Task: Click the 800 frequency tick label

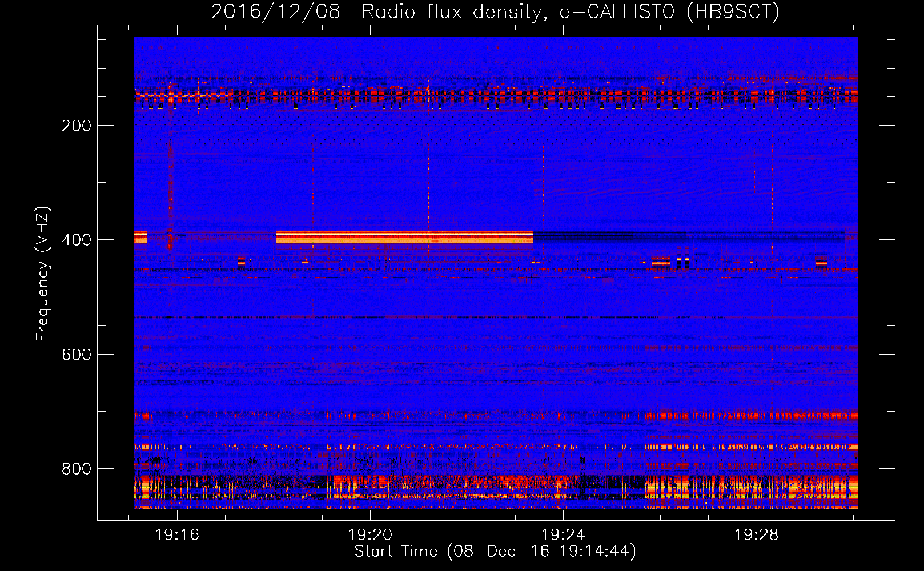Action: tap(77, 469)
